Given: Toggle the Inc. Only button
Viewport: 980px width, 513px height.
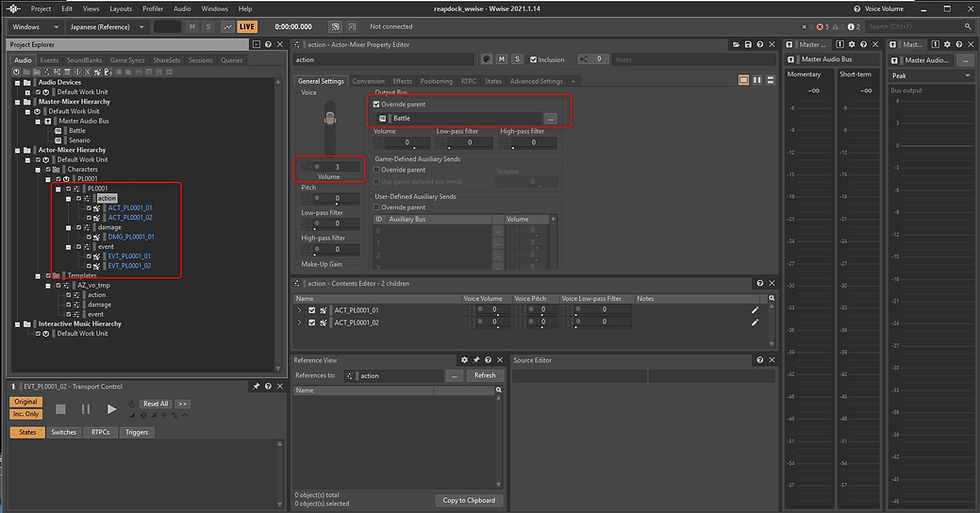Looking at the screenshot, I should (x=26, y=414).
